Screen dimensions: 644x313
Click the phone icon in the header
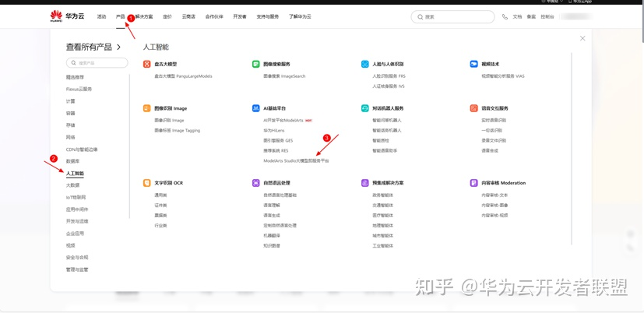pyautogui.click(x=505, y=17)
